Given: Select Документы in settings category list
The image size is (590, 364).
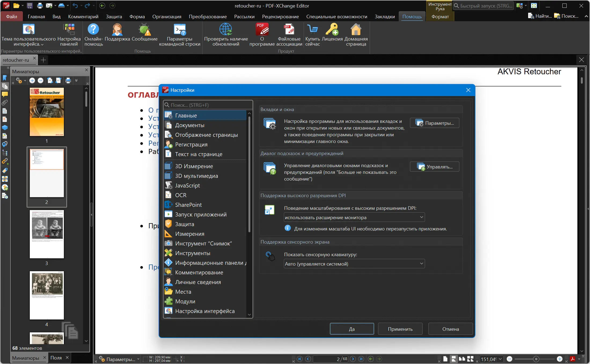Looking at the screenshot, I should pyautogui.click(x=189, y=125).
